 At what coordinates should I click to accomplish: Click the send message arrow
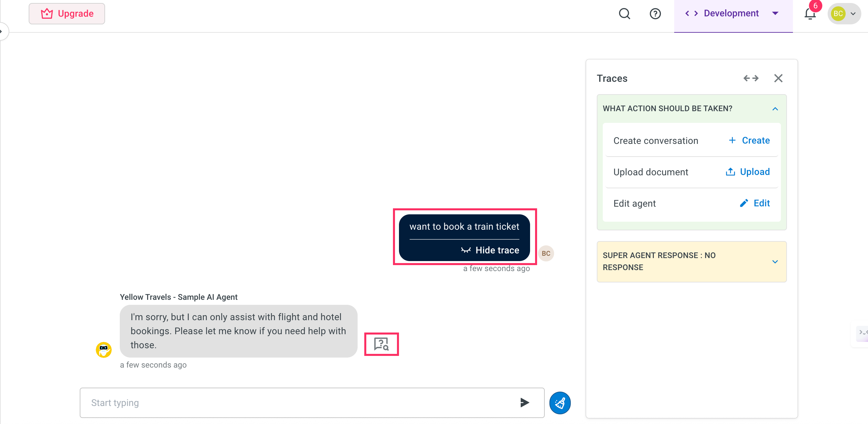[524, 402]
